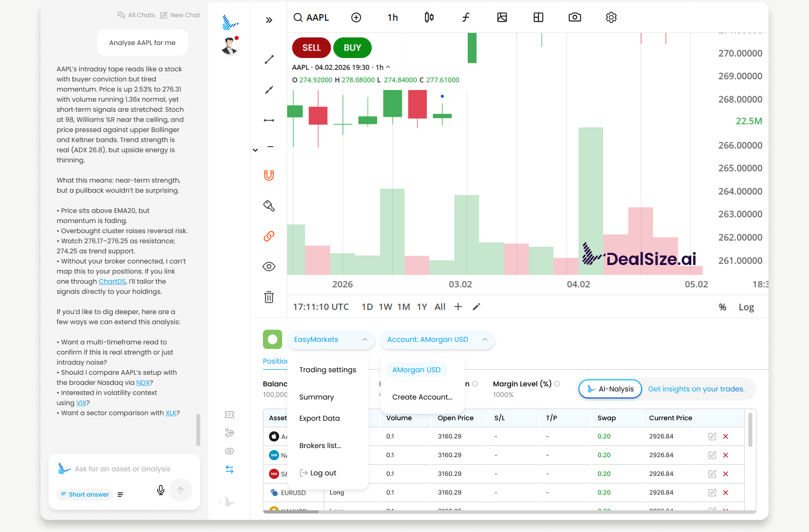Open the chart layout grid icon
This screenshot has width=809, height=532.
(538, 18)
